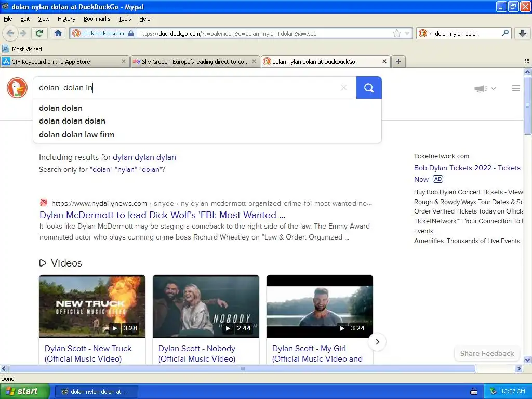
Task: Open the Windows Start menu
Action: tap(24, 392)
